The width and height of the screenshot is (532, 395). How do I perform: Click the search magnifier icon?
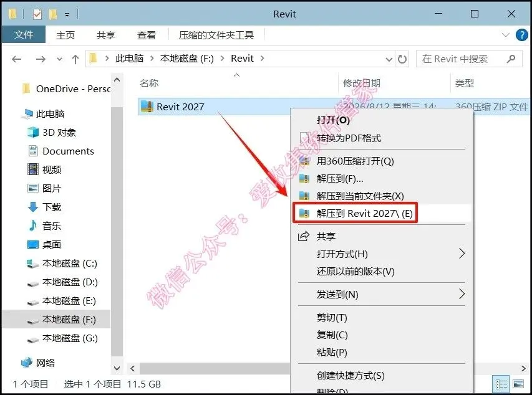(x=511, y=59)
